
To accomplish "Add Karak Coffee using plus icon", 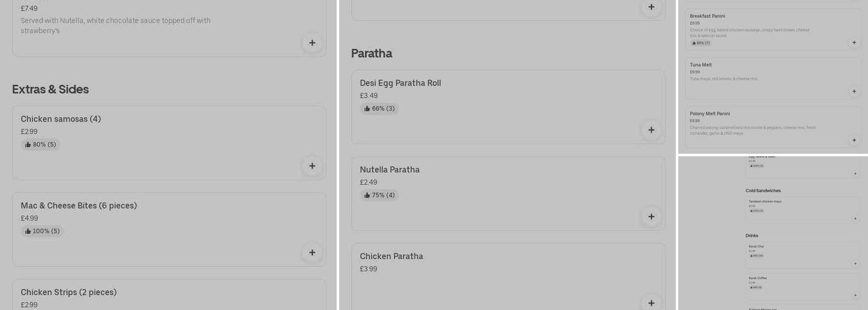I will pos(855,295).
